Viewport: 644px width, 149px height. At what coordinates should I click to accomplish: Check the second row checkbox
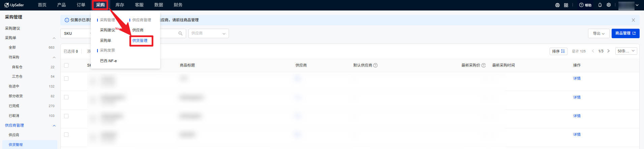click(x=66, y=97)
